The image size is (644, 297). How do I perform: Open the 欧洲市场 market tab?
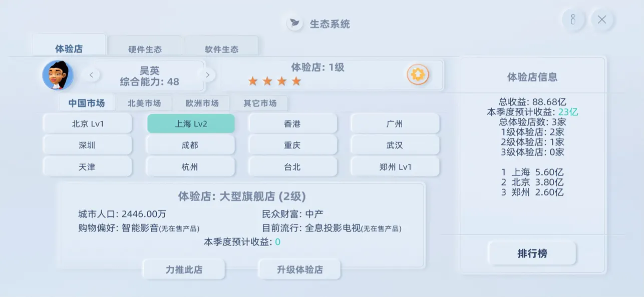click(x=202, y=103)
